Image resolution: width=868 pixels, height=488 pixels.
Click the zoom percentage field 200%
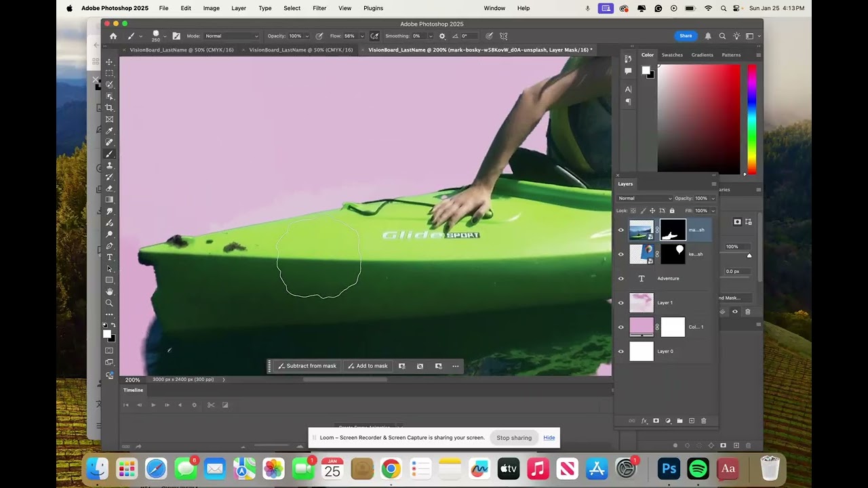132,380
